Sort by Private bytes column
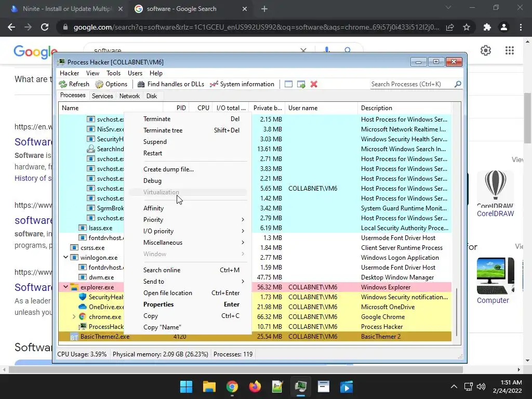 [x=267, y=108]
